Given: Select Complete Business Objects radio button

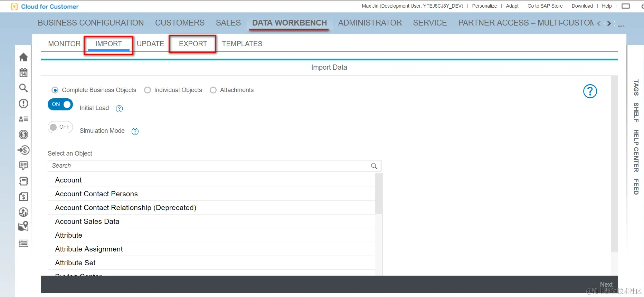Looking at the screenshot, I should pyautogui.click(x=55, y=90).
